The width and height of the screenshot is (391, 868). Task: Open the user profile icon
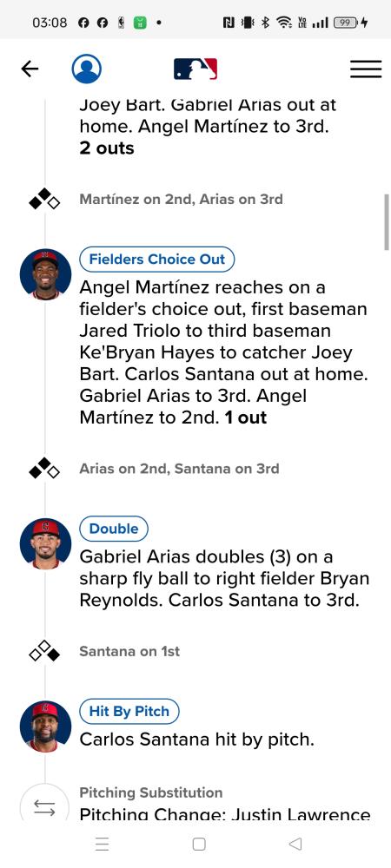86,69
